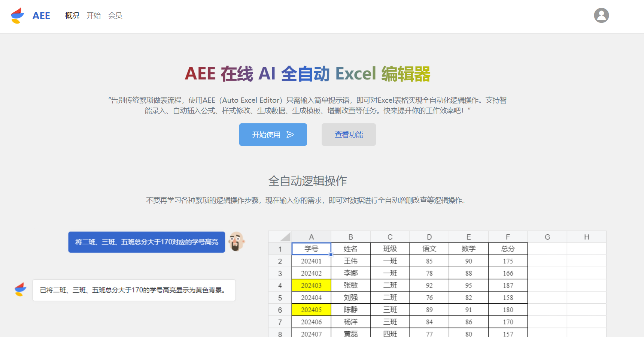Click the AI reply message about 黄色背景

click(x=134, y=290)
